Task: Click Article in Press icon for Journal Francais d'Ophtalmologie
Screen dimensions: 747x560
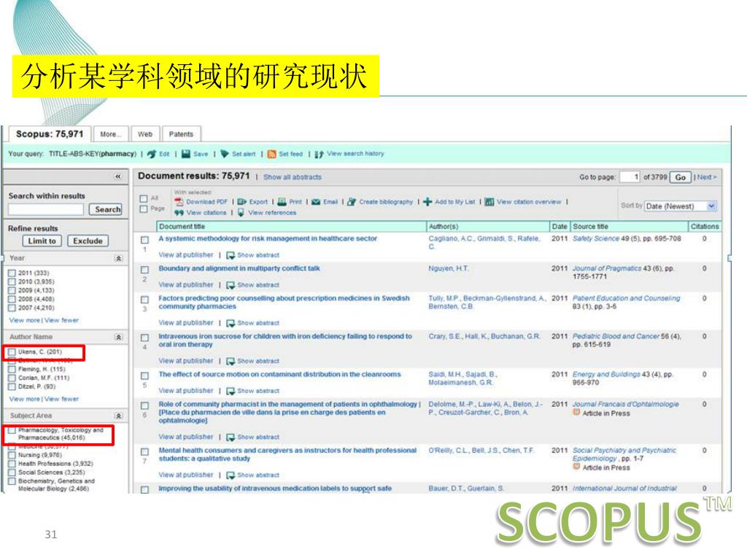Action: click(x=576, y=413)
